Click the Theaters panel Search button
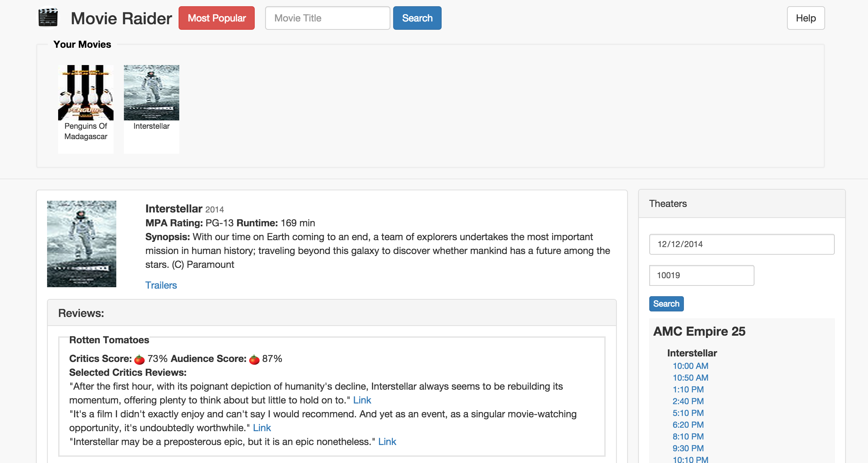 click(666, 304)
